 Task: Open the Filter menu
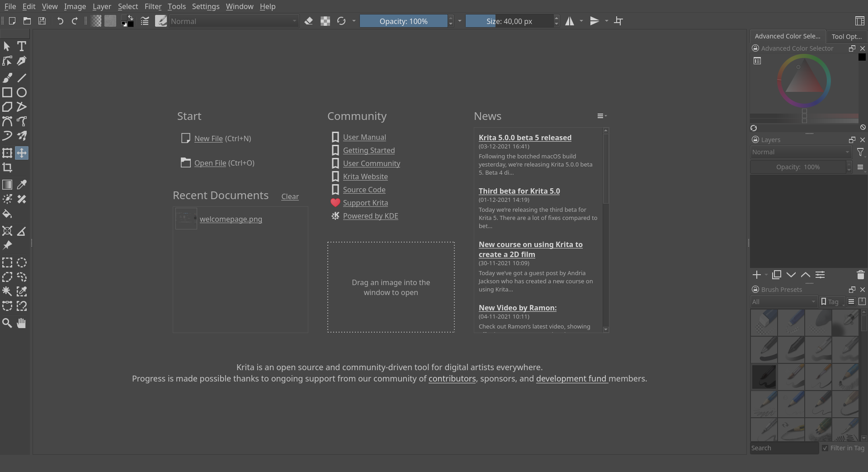pos(153,6)
